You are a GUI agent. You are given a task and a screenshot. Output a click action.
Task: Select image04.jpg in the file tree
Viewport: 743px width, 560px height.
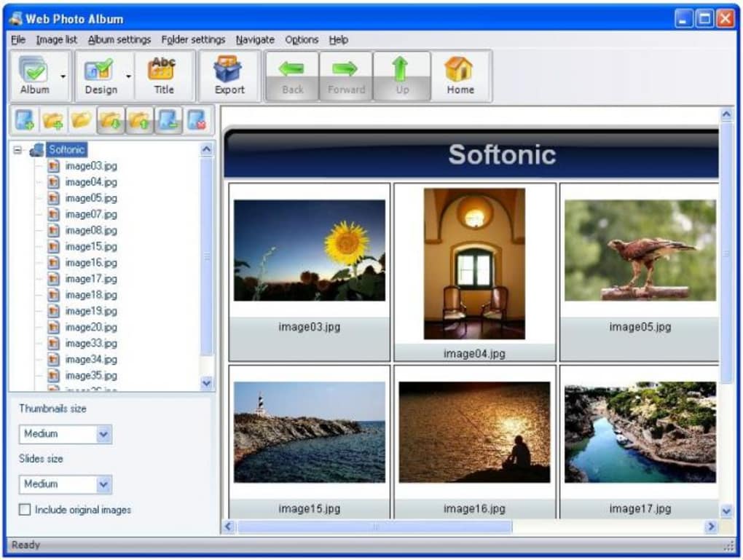point(91,182)
